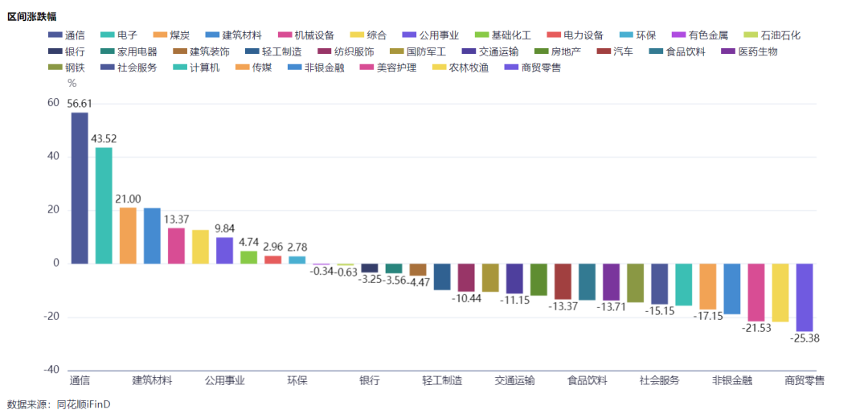Toggle the 电力设备 legend entry
This screenshot has width=868, height=414.
574,35
